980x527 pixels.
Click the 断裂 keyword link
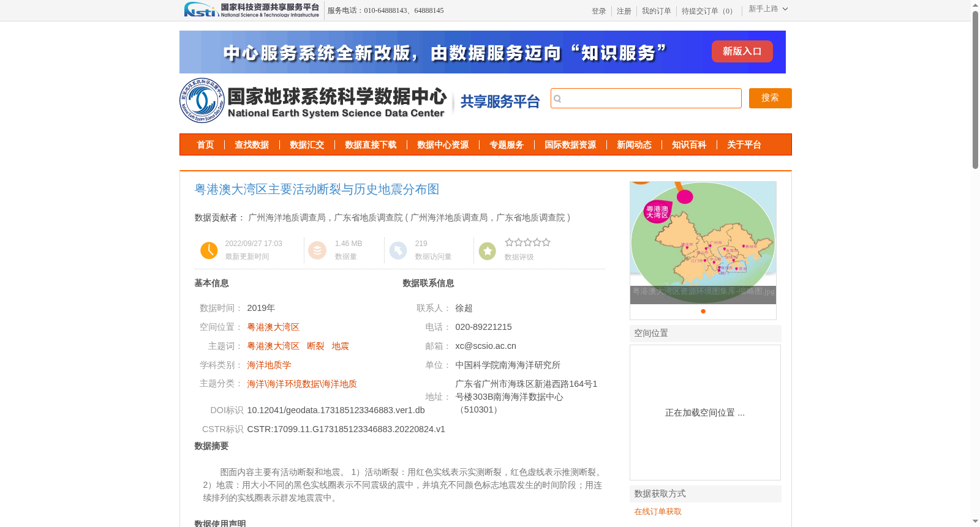315,346
